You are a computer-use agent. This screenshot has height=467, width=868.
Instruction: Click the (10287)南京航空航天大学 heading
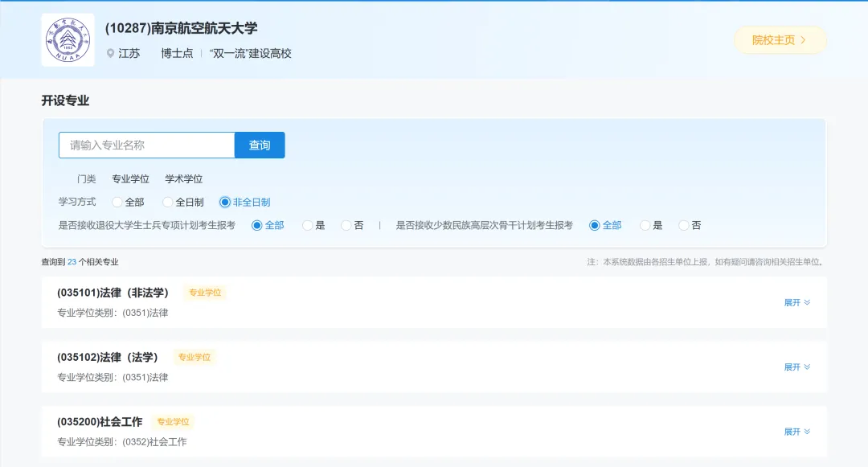pyautogui.click(x=181, y=28)
